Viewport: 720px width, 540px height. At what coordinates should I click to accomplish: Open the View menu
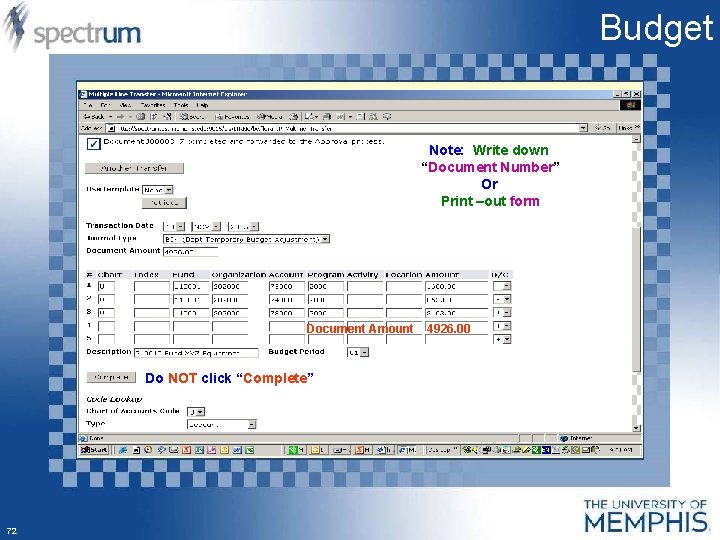tap(124, 105)
